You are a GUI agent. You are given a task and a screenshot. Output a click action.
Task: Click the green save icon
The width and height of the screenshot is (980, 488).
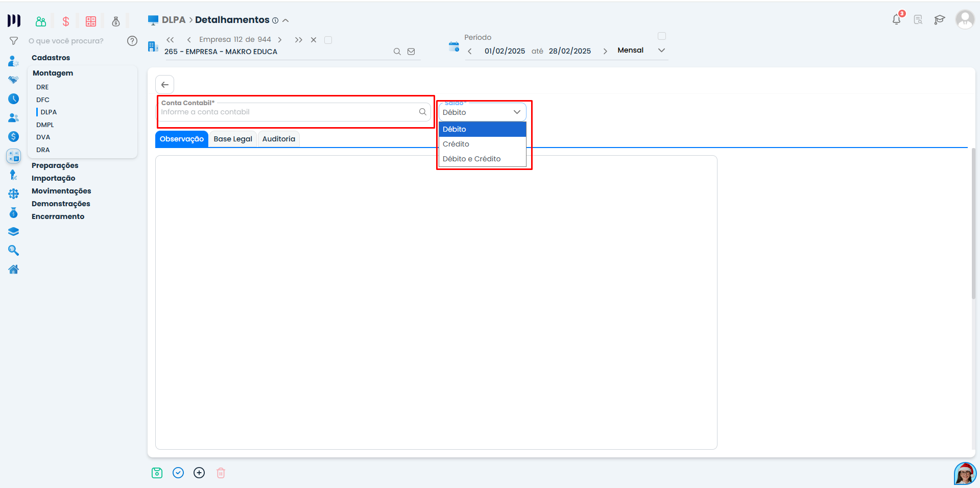[x=157, y=473]
